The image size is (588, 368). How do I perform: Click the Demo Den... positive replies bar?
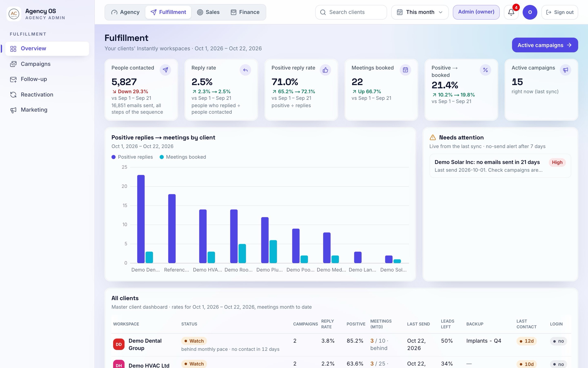(141, 219)
